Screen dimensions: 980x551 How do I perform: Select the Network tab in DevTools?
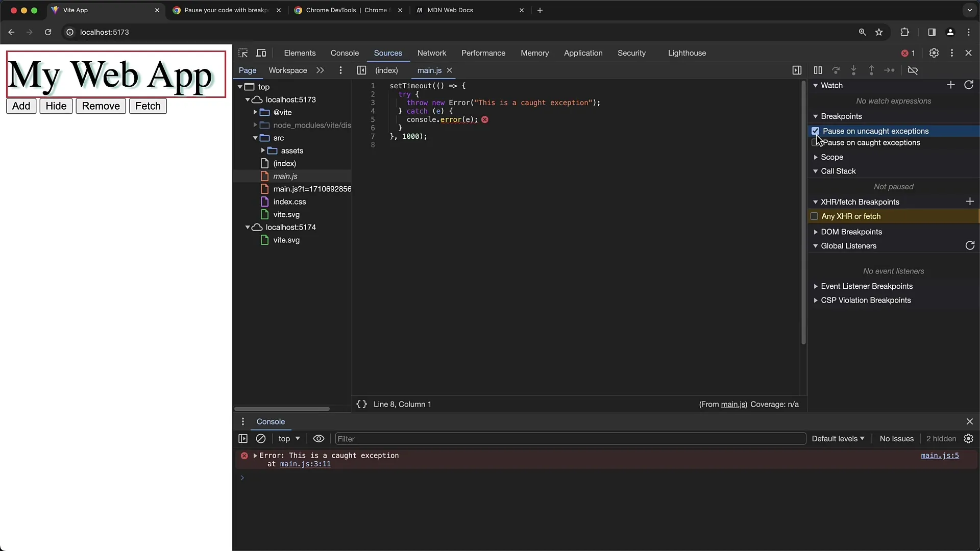click(x=431, y=53)
